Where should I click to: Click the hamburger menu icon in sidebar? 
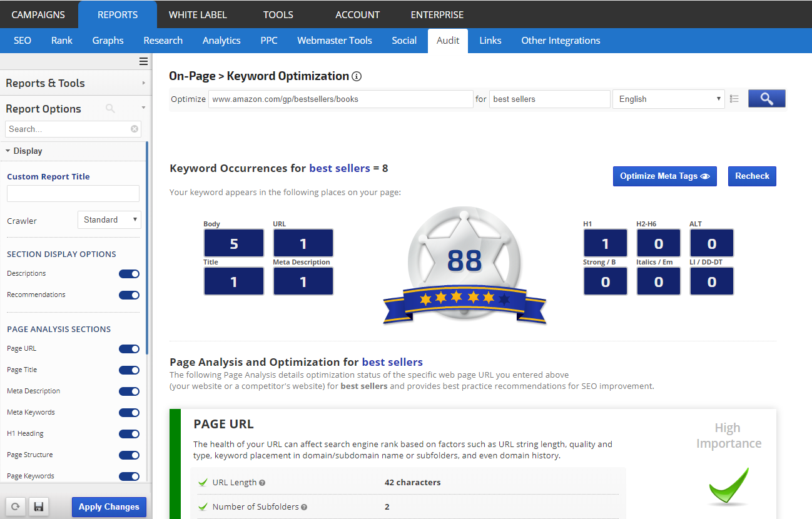[143, 61]
